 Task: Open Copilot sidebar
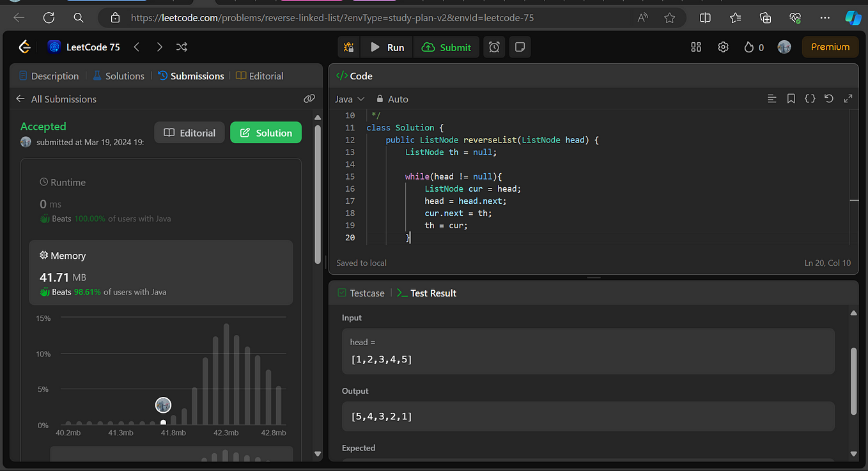click(x=853, y=18)
